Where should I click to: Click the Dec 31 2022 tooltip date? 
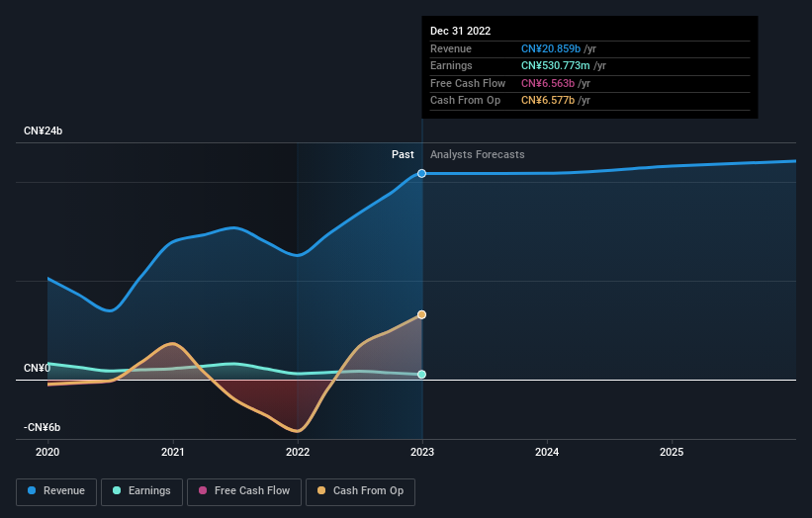point(460,31)
